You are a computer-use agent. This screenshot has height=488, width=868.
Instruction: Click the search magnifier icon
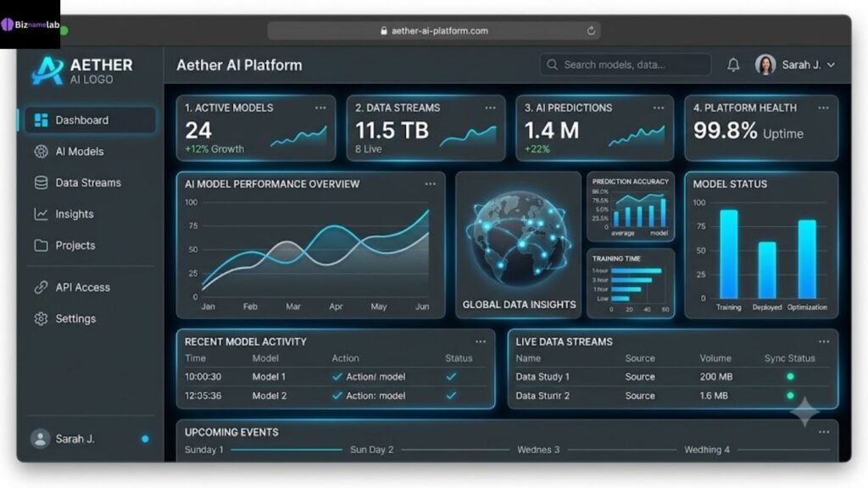(x=552, y=64)
